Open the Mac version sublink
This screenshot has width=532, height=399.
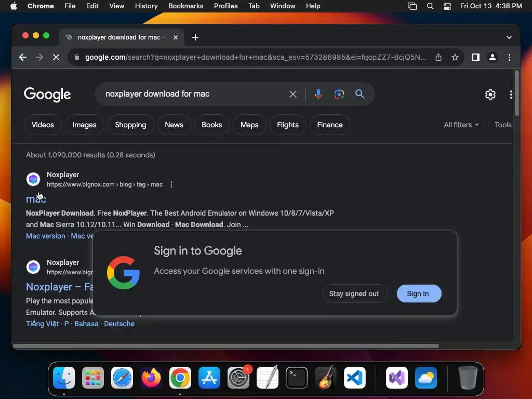(46, 236)
